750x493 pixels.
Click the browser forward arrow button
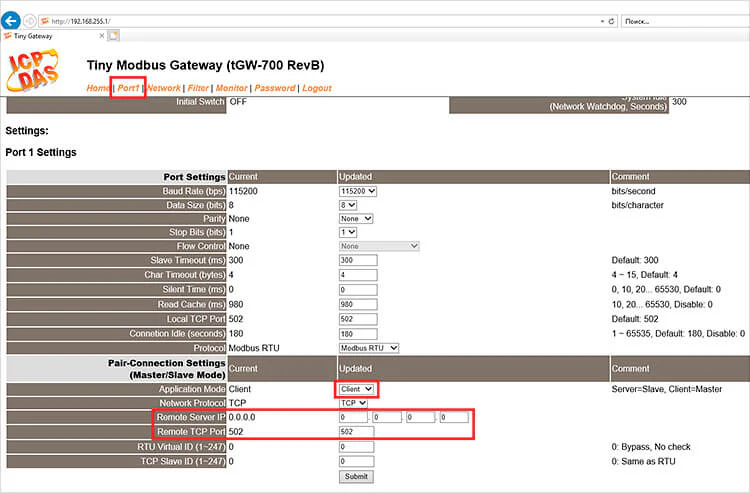pos(30,21)
